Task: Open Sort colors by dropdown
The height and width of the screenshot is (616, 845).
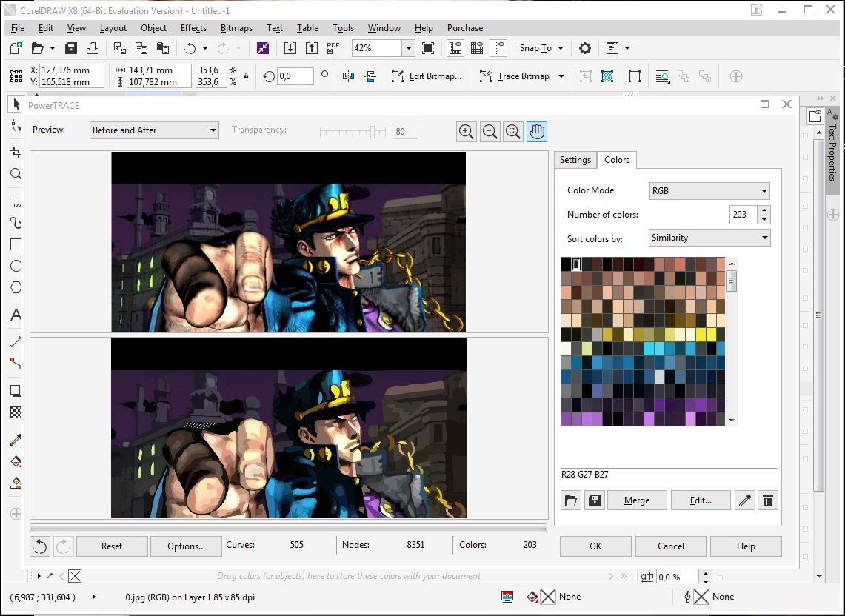Action: [709, 238]
